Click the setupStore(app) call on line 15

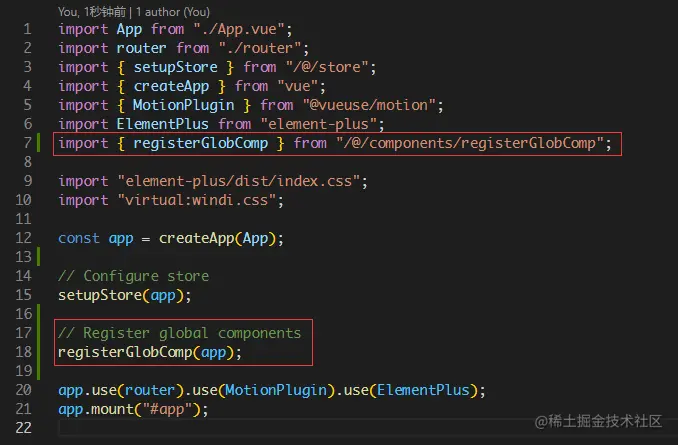pos(121,295)
